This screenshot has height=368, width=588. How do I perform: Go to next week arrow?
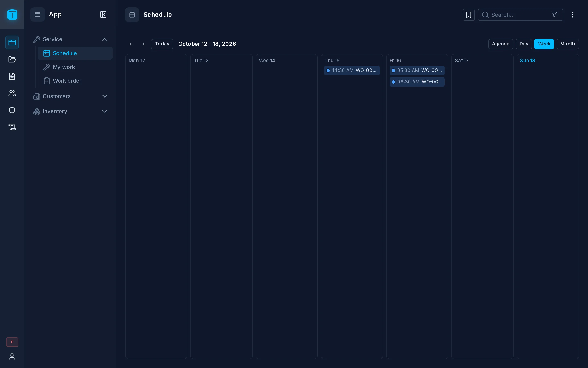[x=143, y=44]
